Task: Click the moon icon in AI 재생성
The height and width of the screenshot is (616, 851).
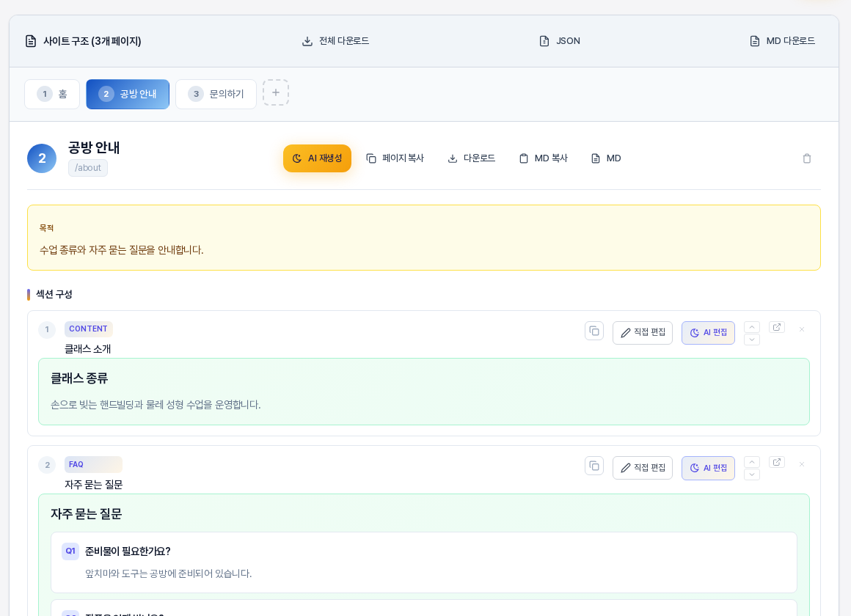Action: coord(297,158)
